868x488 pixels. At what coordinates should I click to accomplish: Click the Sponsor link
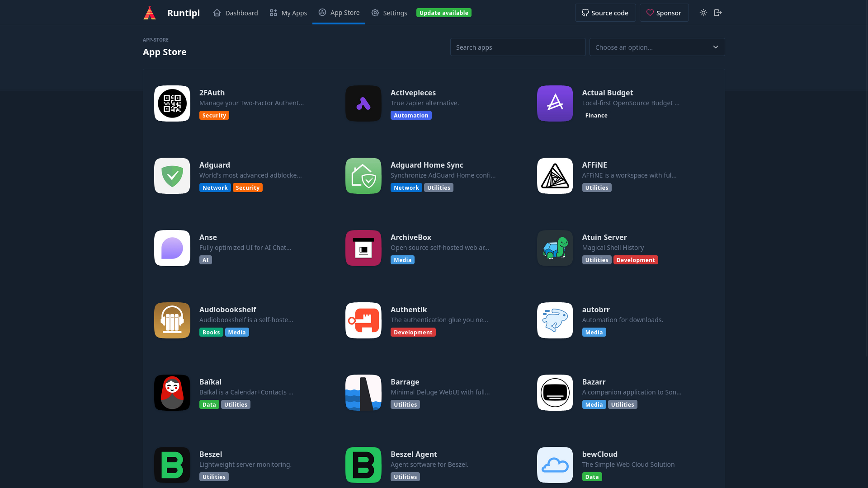pyautogui.click(x=664, y=13)
